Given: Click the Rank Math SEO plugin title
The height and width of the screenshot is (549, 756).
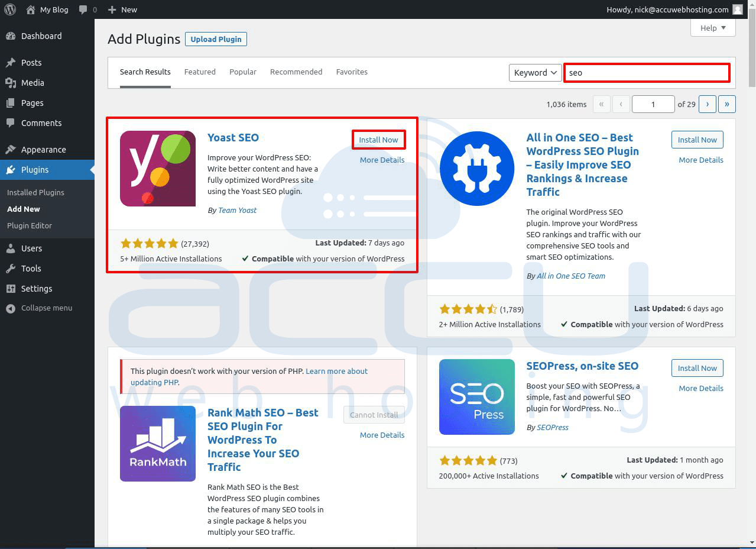Looking at the screenshot, I should click(x=263, y=440).
